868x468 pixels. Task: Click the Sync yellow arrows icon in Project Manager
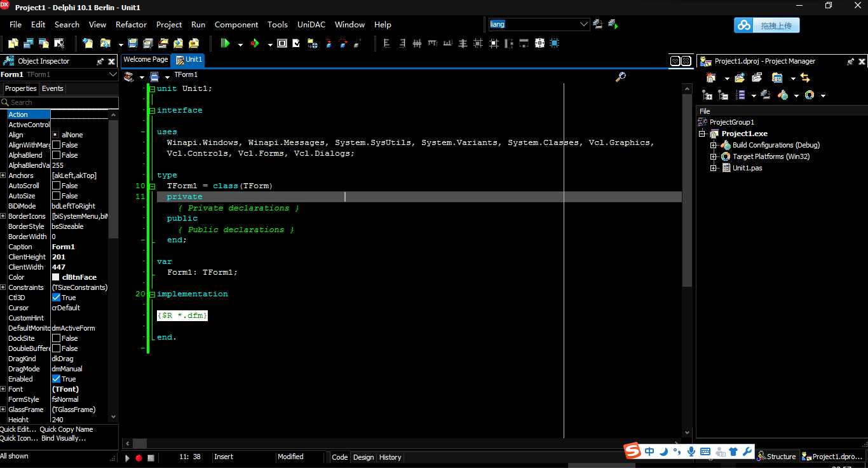tap(805, 78)
